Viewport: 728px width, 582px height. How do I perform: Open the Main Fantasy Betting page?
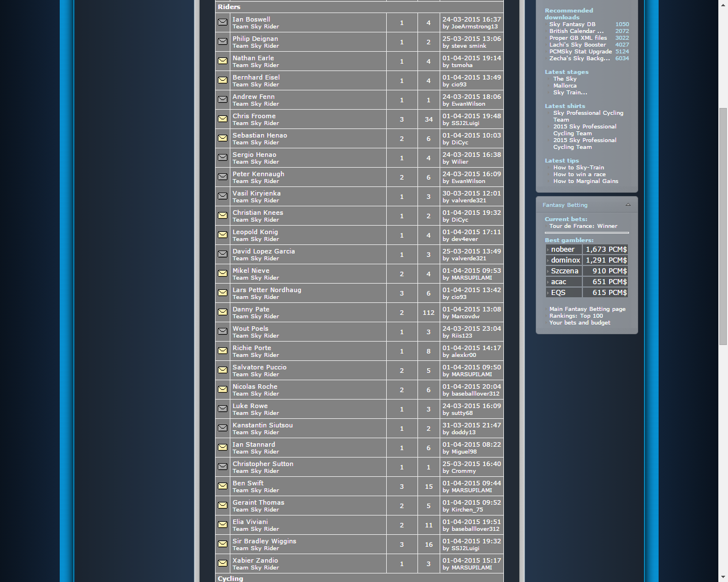point(587,309)
